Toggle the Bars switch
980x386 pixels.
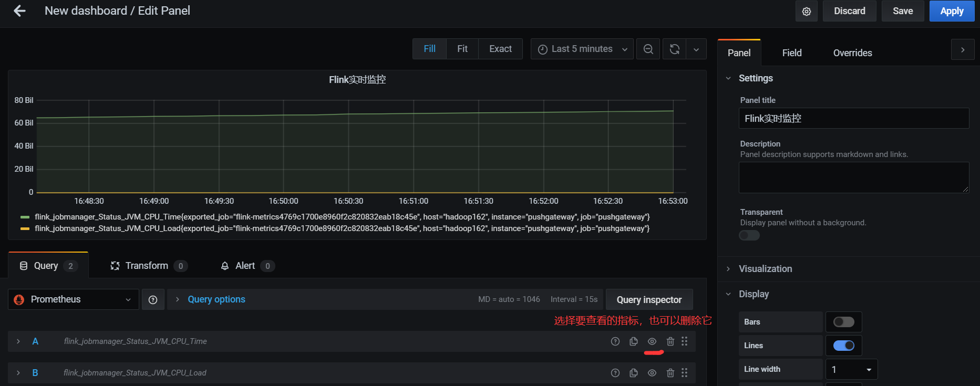tap(844, 322)
